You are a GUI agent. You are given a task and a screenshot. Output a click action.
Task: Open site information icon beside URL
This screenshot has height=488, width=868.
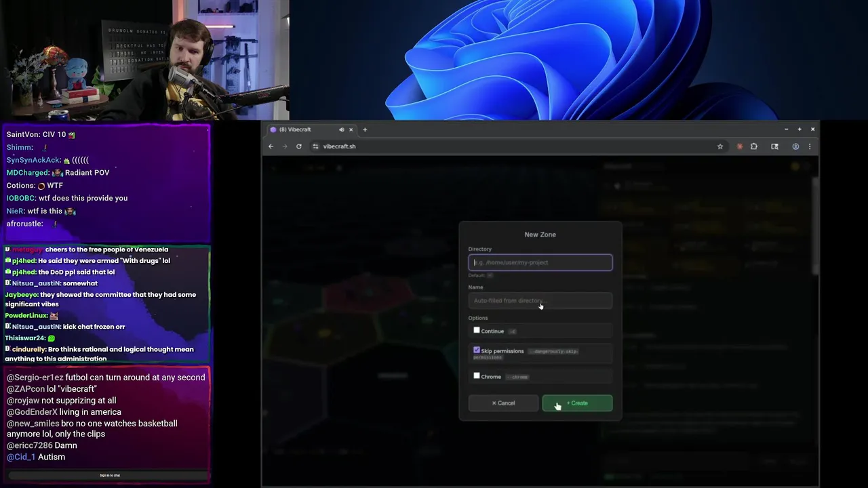click(x=315, y=146)
